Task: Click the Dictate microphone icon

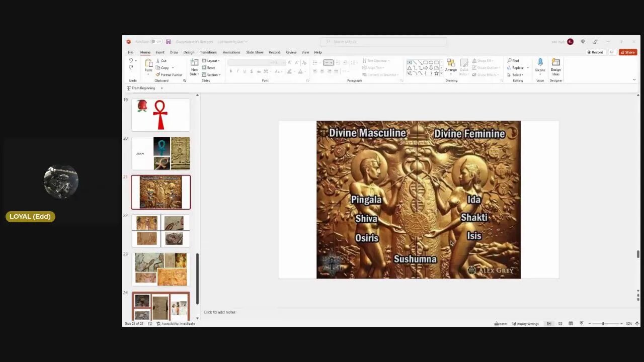Action: click(x=540, y=63)
